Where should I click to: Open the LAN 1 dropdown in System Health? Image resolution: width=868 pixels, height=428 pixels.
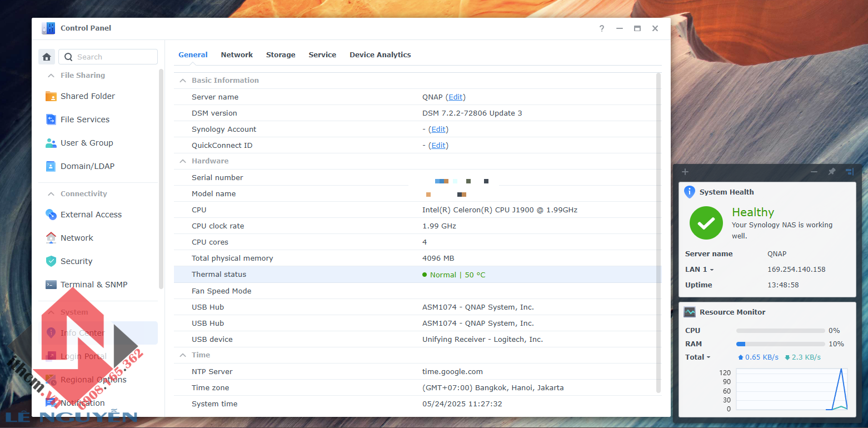(700, 270)
